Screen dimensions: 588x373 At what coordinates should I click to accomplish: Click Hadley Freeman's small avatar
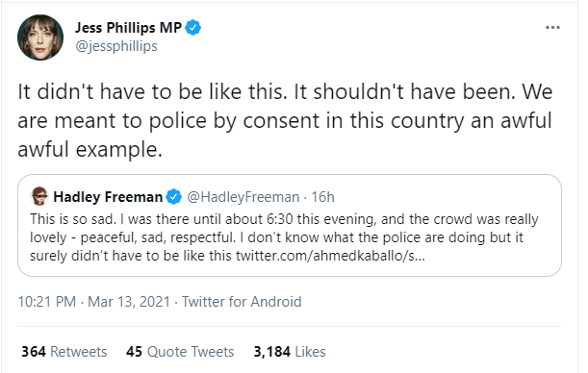[39, 196]
